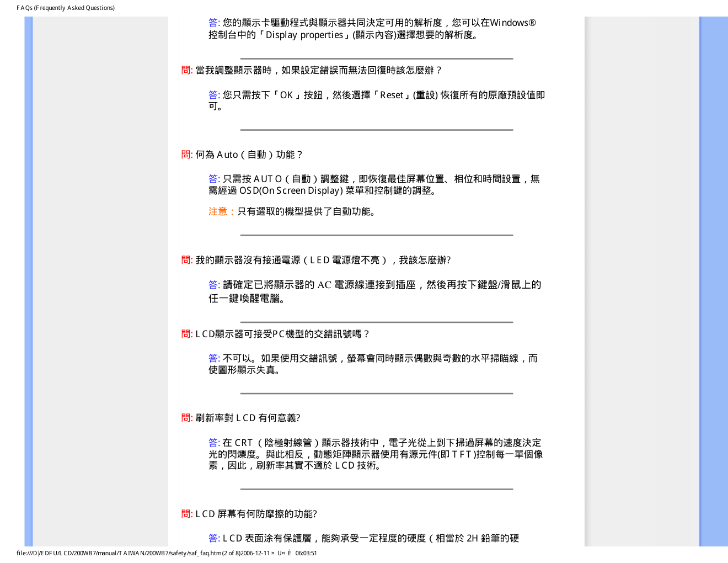
Task: Click the orange note "注意：只有選取的機型提供了自動功能"
Action: tap(292, 211)
